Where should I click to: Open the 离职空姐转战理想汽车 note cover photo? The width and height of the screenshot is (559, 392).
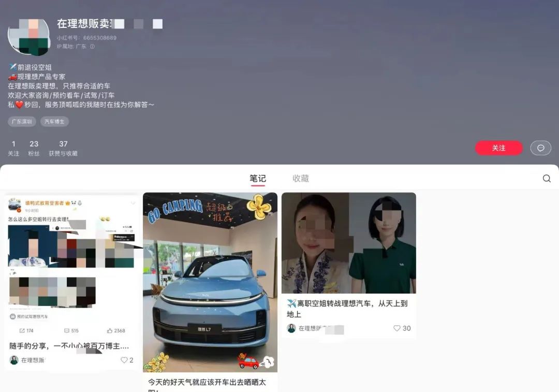349,243
